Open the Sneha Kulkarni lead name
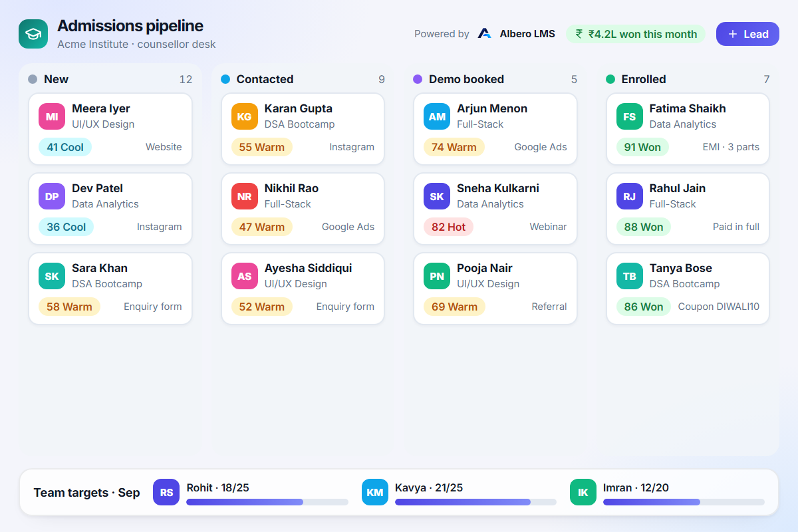The width and height of the screenshot is (798, 532). click(x=498, y=188)
